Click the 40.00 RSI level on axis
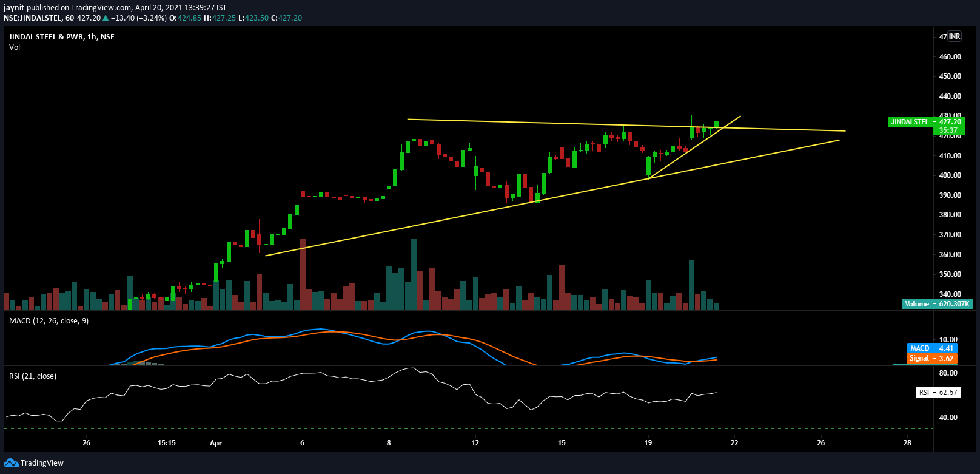 [x=948, y=418]
